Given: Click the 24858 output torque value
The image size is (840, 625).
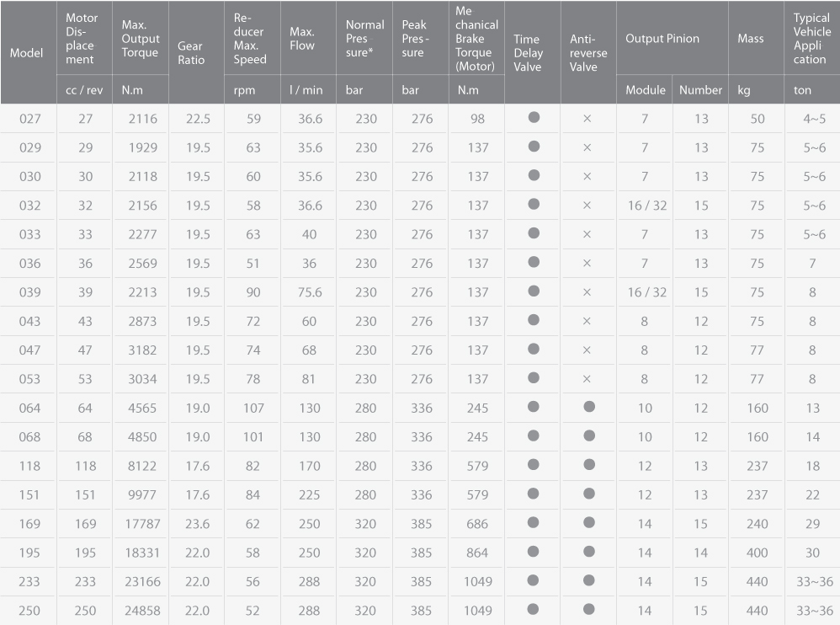Looking at the screenshot, I should click(142, 611).
